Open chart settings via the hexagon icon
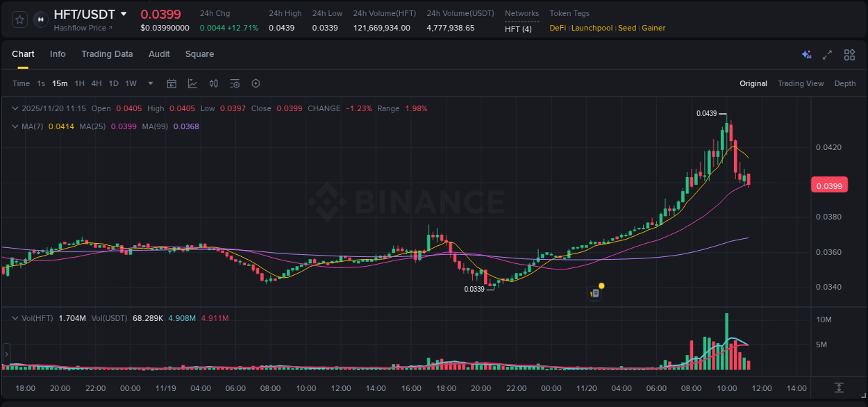The height and width of the screenshot is (407, 868). point(256,83)
